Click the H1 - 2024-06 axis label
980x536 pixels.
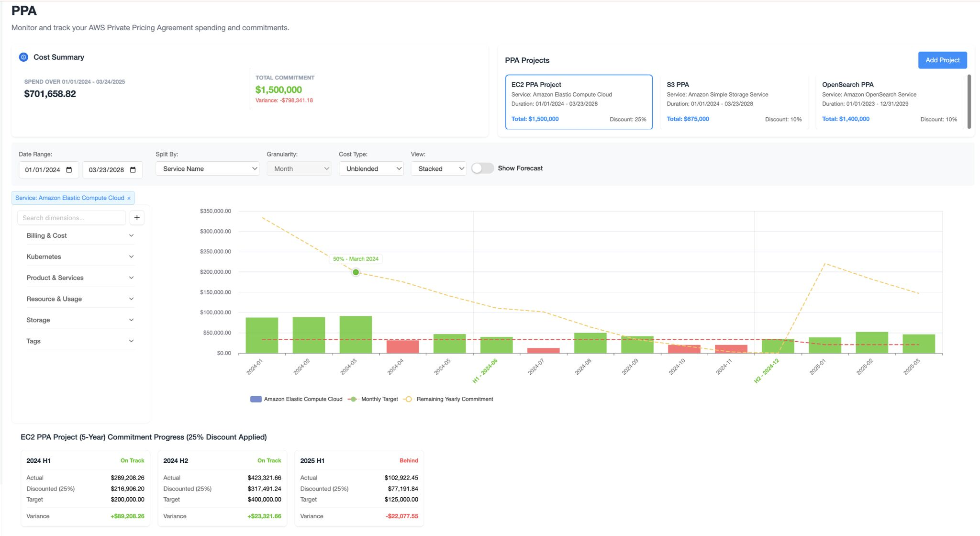pos(485,371)
